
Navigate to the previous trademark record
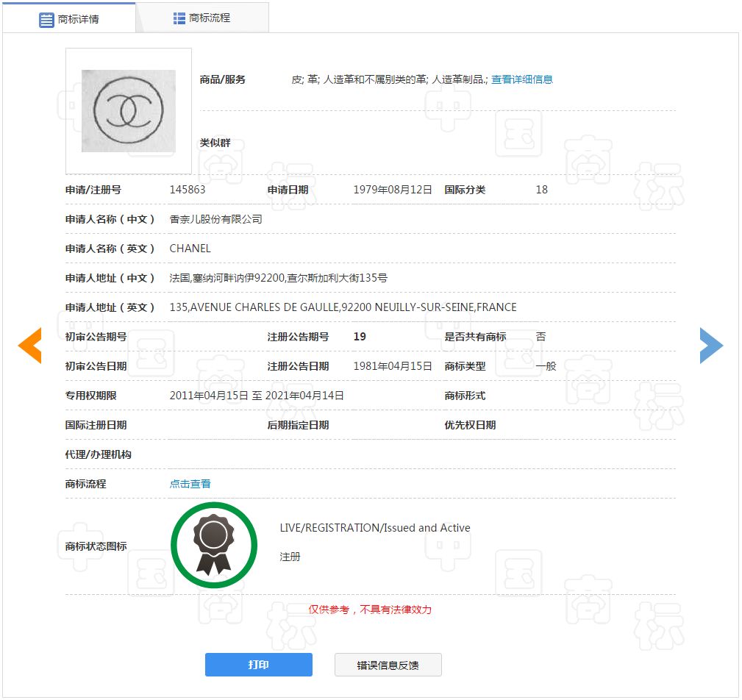(30, 344)
